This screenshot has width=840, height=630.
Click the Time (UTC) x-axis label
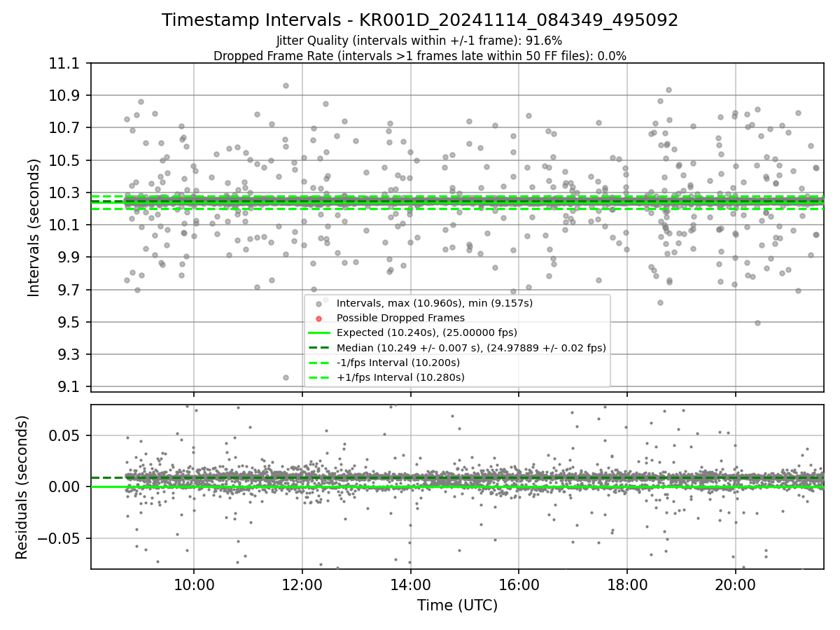coord(457,605)
